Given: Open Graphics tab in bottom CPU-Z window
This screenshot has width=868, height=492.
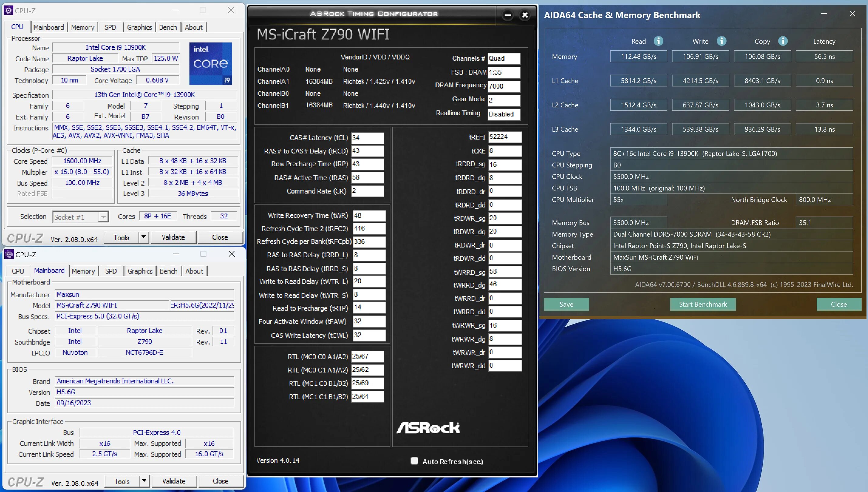Looking at the screenshot, I should tap(140, 271).
